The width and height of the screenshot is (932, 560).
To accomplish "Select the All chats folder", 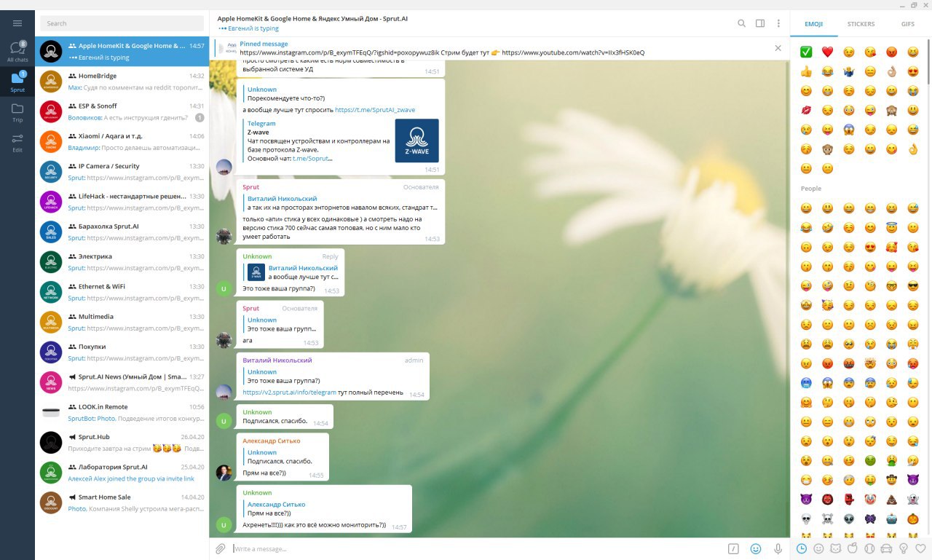I will (x=17, y=52).
